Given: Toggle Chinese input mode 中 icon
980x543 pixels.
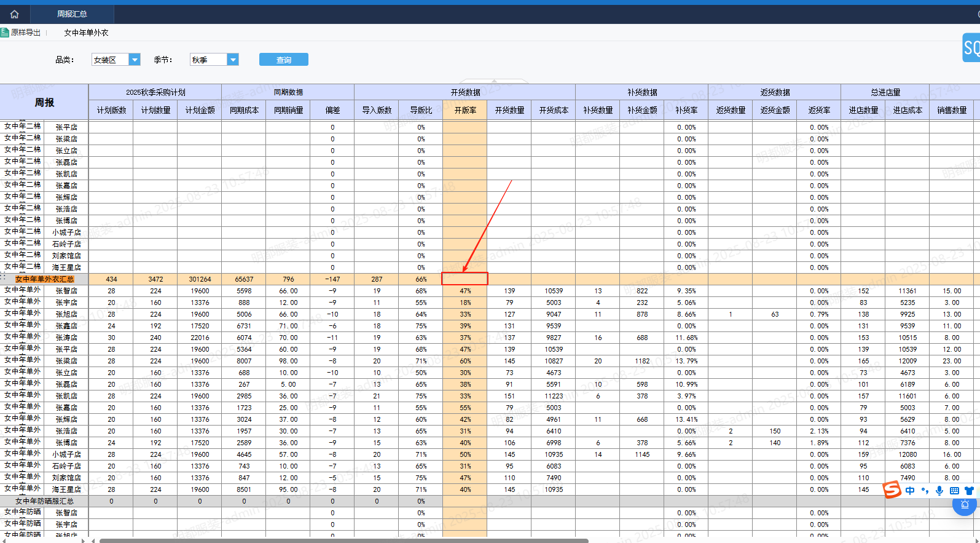Looking at the screenshot, I should click(x=910, y=491).
